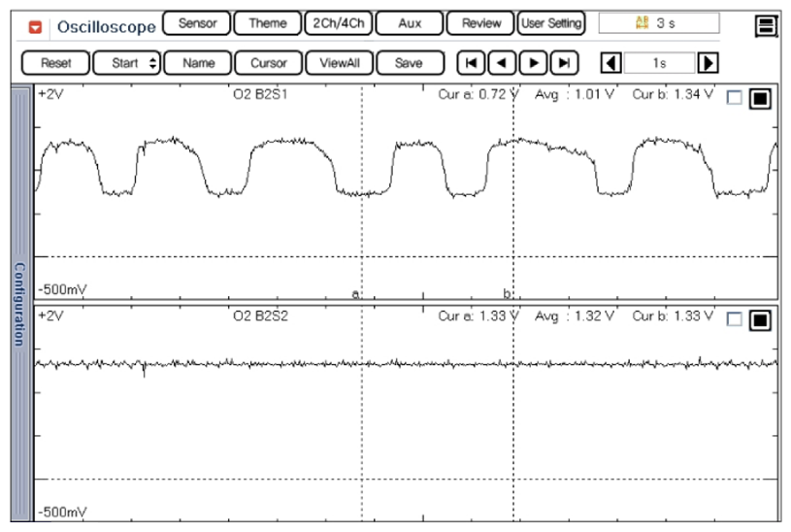Viewport: 791px width, 532px height.
Task: Expand the Configuration side panel
Action: coord(18,303)
